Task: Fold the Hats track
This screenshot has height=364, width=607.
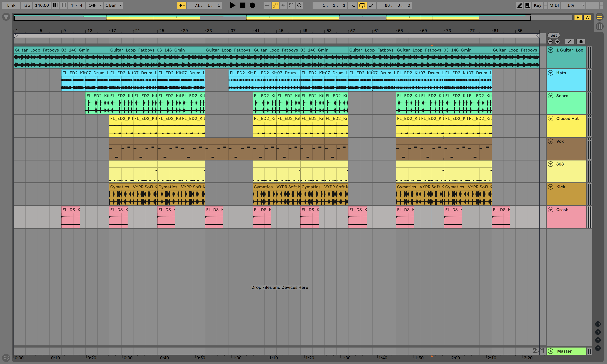Action: click(x=551, y=73)
